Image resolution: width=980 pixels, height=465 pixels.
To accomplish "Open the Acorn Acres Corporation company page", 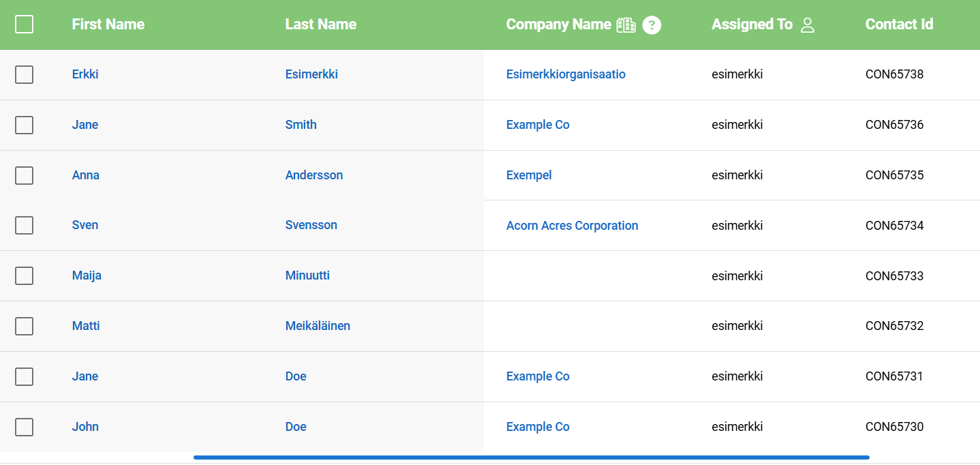I will 572,225.
